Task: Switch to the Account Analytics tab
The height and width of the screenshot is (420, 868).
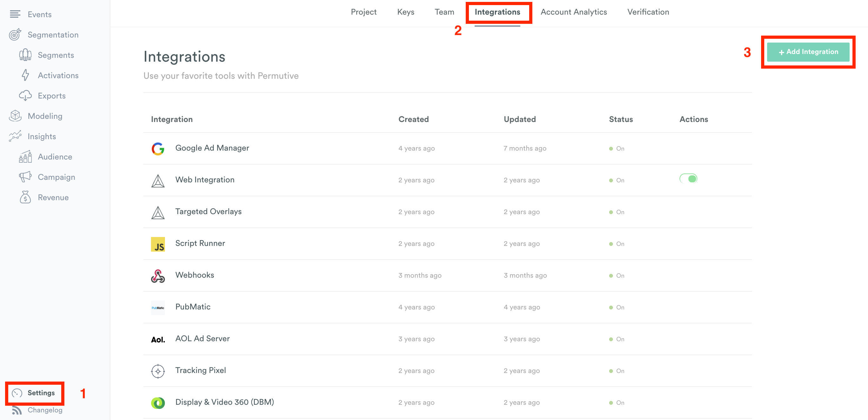Action: click(574, 12)
